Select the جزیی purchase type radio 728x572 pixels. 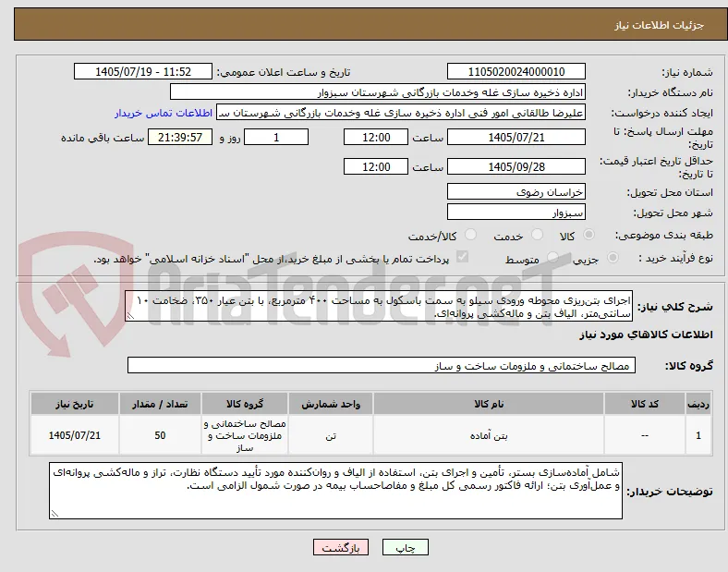coord(613,257)
